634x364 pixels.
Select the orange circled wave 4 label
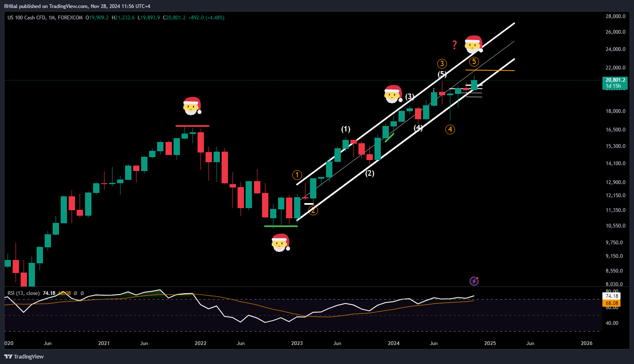tap(450, 129)
